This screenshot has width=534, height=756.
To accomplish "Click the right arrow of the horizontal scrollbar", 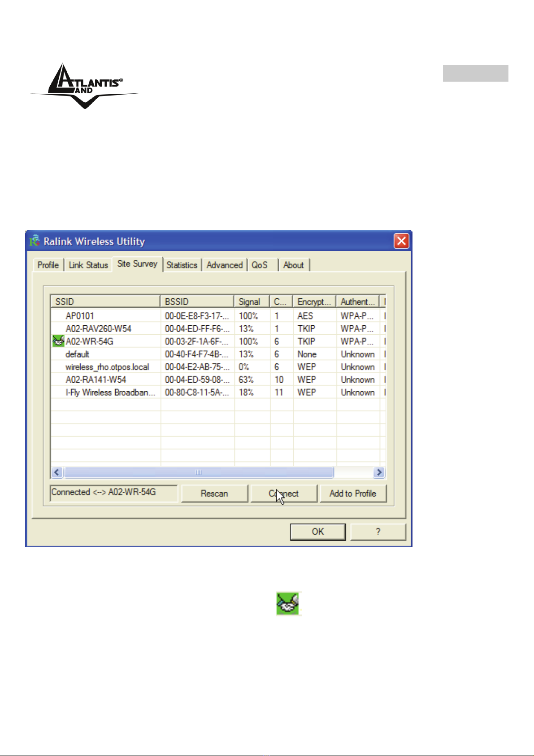I will [x=379, y=472].
